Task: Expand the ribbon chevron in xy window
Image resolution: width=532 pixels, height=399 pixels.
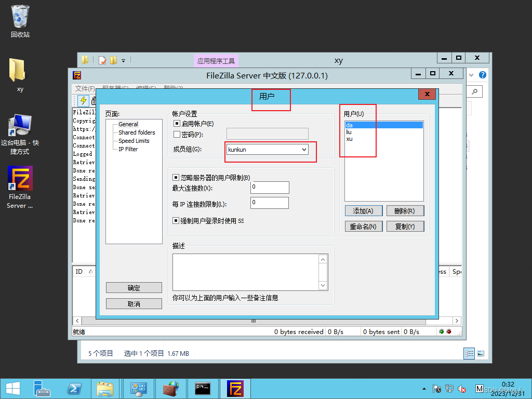Action: coord(471,75)
